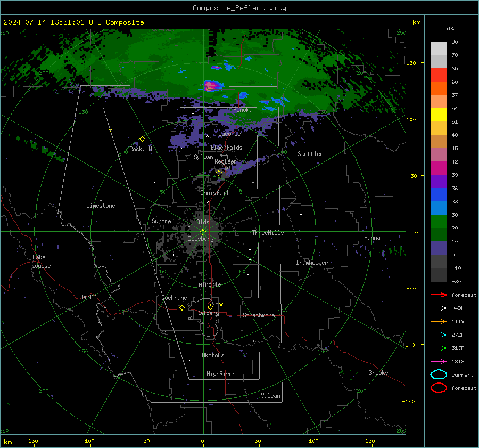This screenshot has height=448, width=479.
Task: Click the Airdrie city label
Action: tap(210, 284)
